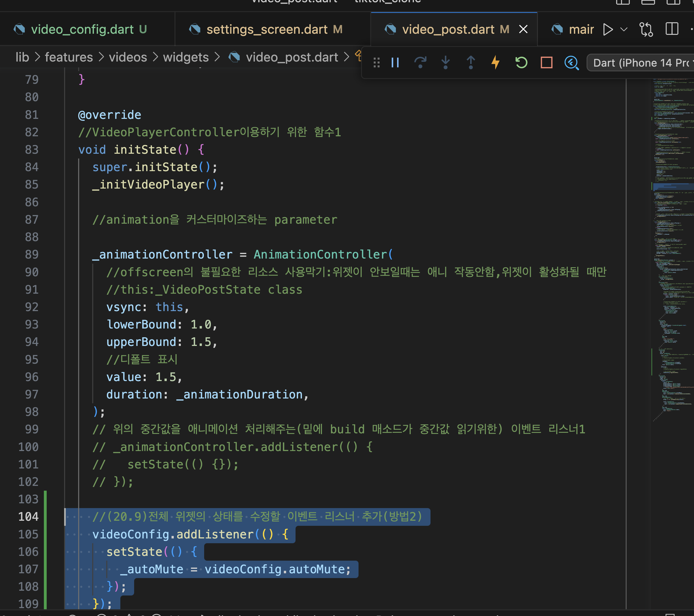
Task: Select the features breadcrumb segment
Action: (69, 57)
